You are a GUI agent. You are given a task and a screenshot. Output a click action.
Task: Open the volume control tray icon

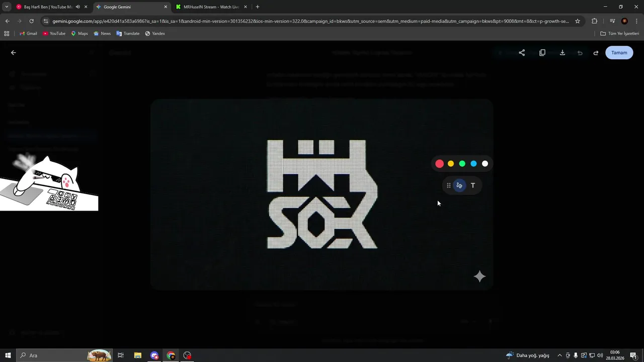pyautogui.click(x=600, y=355)
